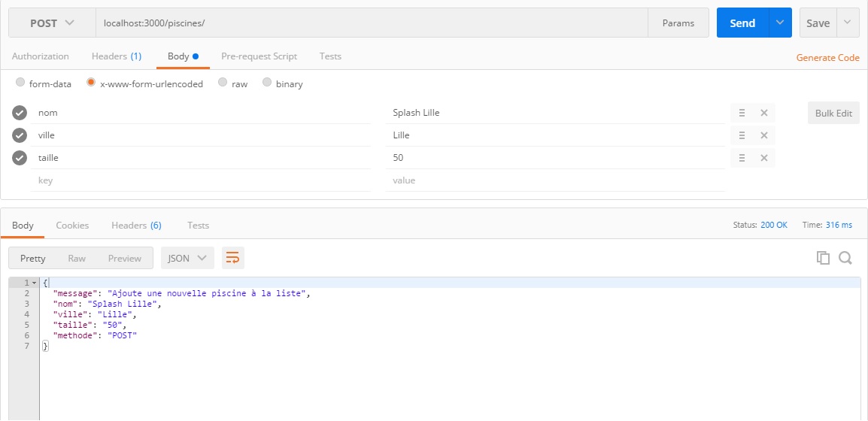868x421 pixels.
Task: Select the form-data body type
Action: [x=20, y=83]
